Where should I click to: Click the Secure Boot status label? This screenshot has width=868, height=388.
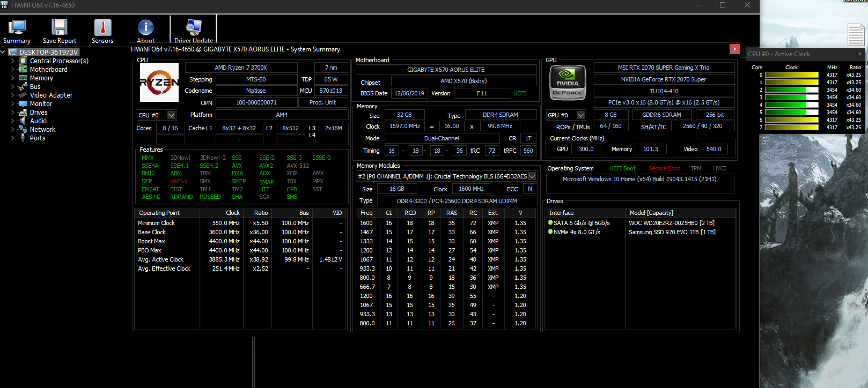[664, 168]
